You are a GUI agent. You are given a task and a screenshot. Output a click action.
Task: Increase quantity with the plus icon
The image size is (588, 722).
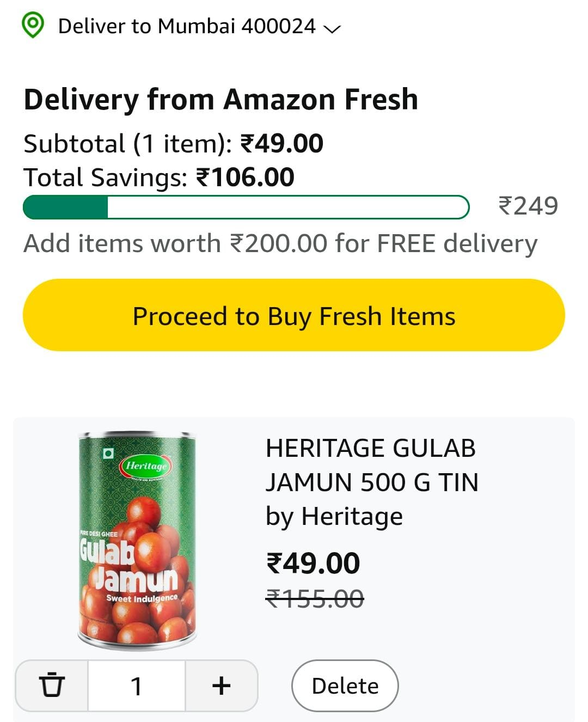pos(221,685)
